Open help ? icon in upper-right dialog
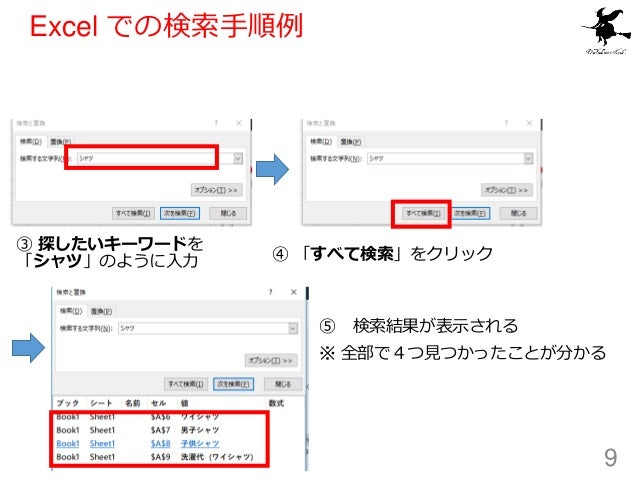The image size is (638, 479). point(507,123)
